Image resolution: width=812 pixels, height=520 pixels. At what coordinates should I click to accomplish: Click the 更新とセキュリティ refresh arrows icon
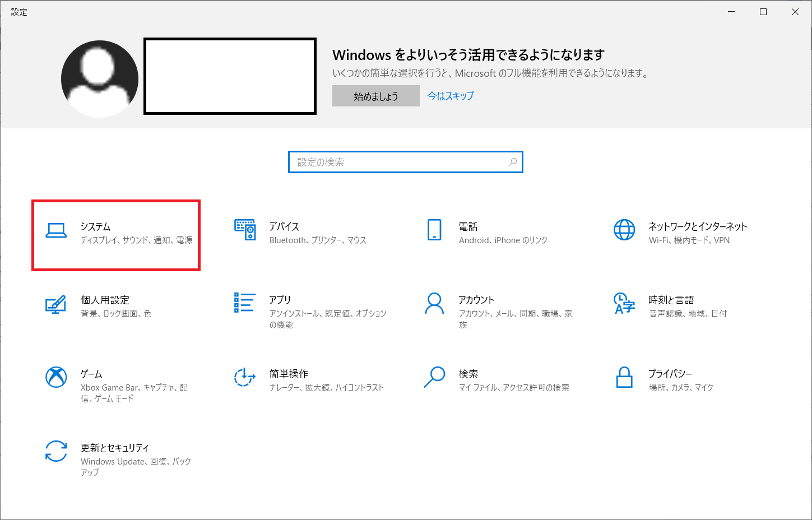point(56,451)
